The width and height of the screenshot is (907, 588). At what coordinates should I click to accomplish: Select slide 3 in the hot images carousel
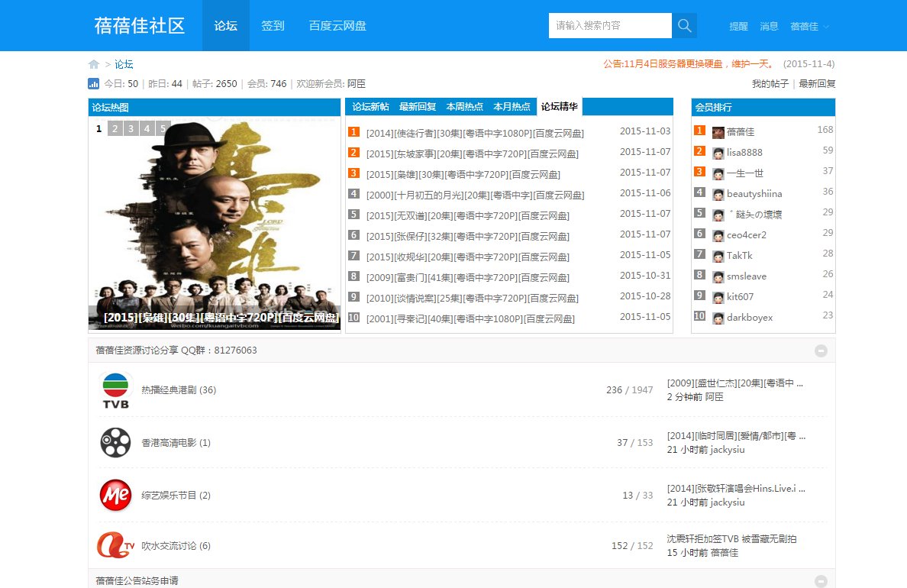pyautogui.click(x=132, y=128)
